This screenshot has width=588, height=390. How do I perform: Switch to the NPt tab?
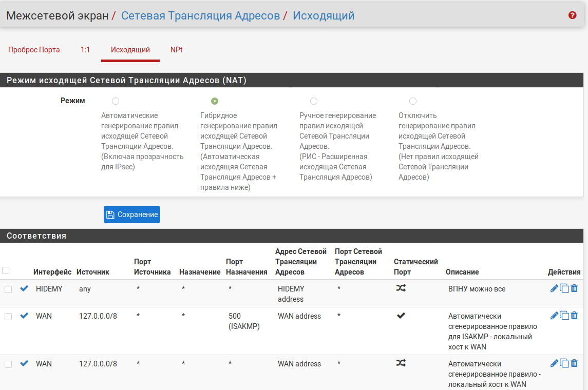tap(177, 50)
